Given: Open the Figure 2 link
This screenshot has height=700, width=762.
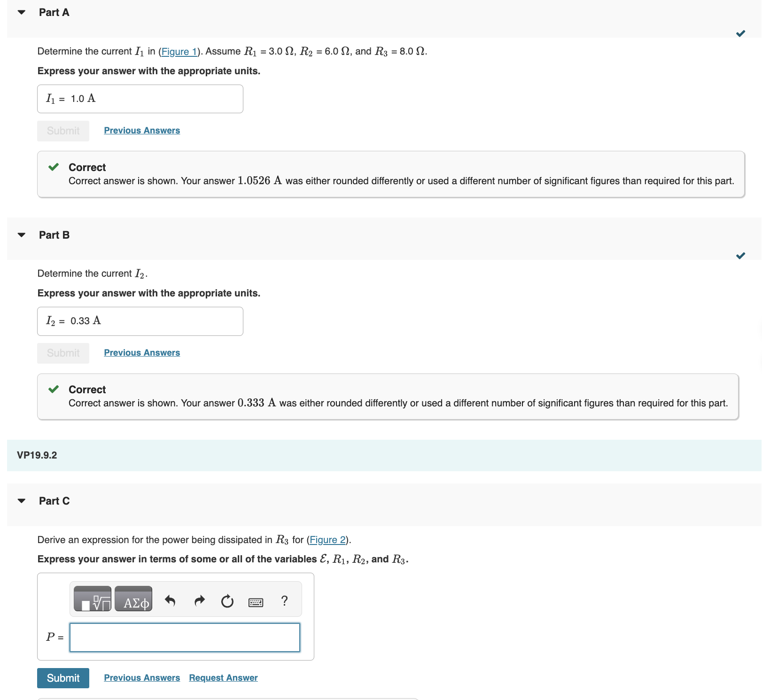Looking at the screenshot, I should coord(327,540).
